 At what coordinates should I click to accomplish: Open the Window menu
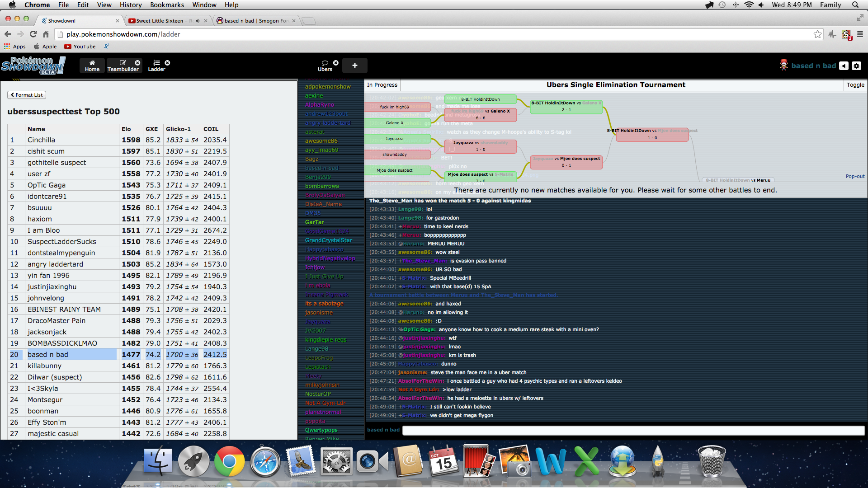tap(204, 5)
